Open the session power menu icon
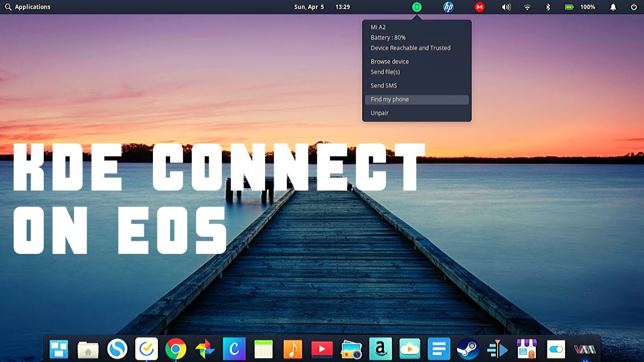This screenshot has height=362, width=644. pos(633,7)
